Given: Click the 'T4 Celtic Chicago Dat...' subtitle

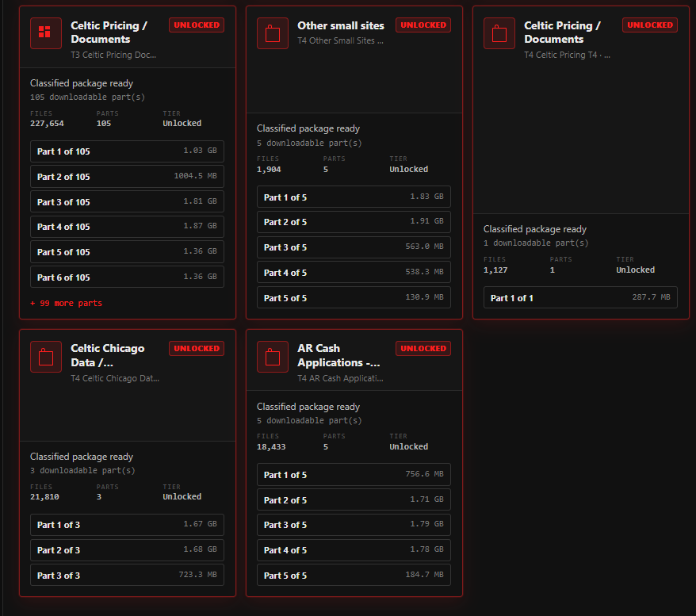Looking at the screenshot, I should click(115, 379).
